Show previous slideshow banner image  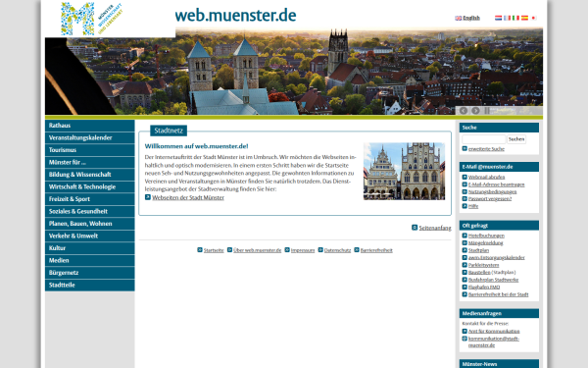tap(464, 110)
